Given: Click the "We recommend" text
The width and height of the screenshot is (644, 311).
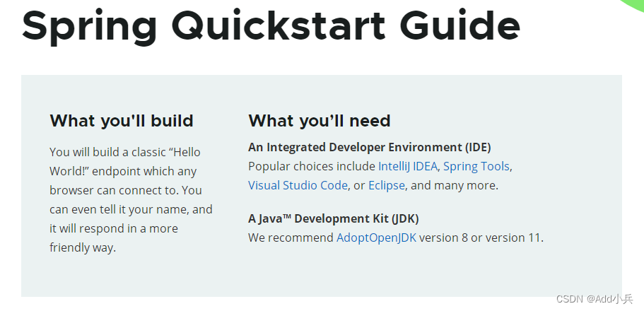Looking at the screenshot, I should (291, 238).
